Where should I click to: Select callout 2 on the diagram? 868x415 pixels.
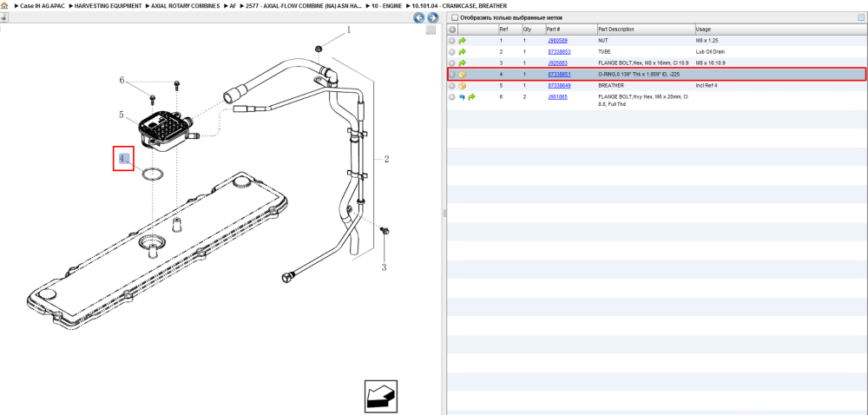[x=386, y=160]
